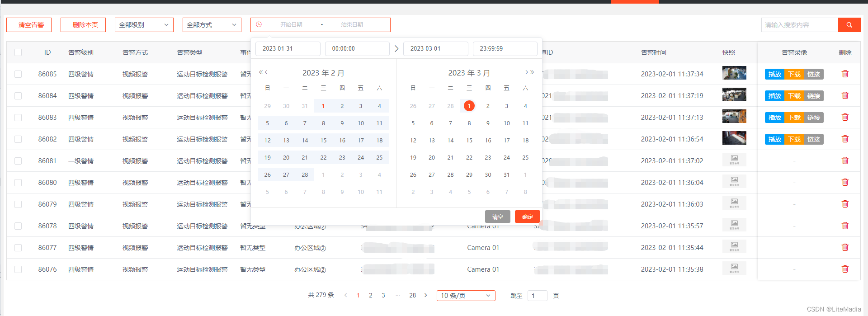Open snapshot thumbnail for alarm 86085
Image resolution: width=868 pixels, height=316 pixels.
[x=734, y=73]
